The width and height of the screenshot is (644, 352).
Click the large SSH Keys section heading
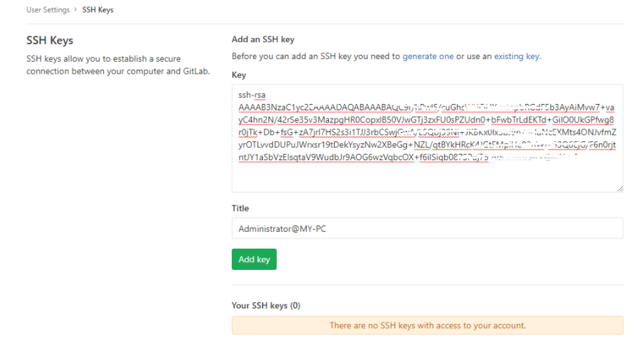(x=50, y=41)
